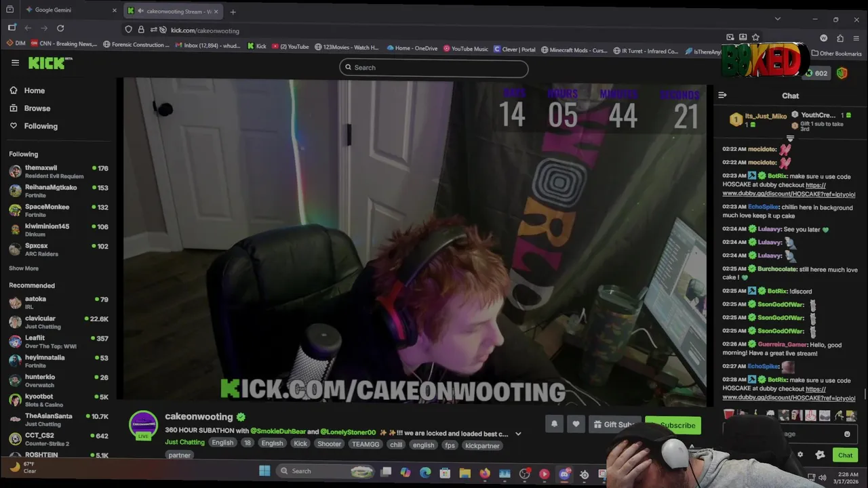Toggle stream notifications bell
Screen dimensions: 868x488
pos(554,424)
